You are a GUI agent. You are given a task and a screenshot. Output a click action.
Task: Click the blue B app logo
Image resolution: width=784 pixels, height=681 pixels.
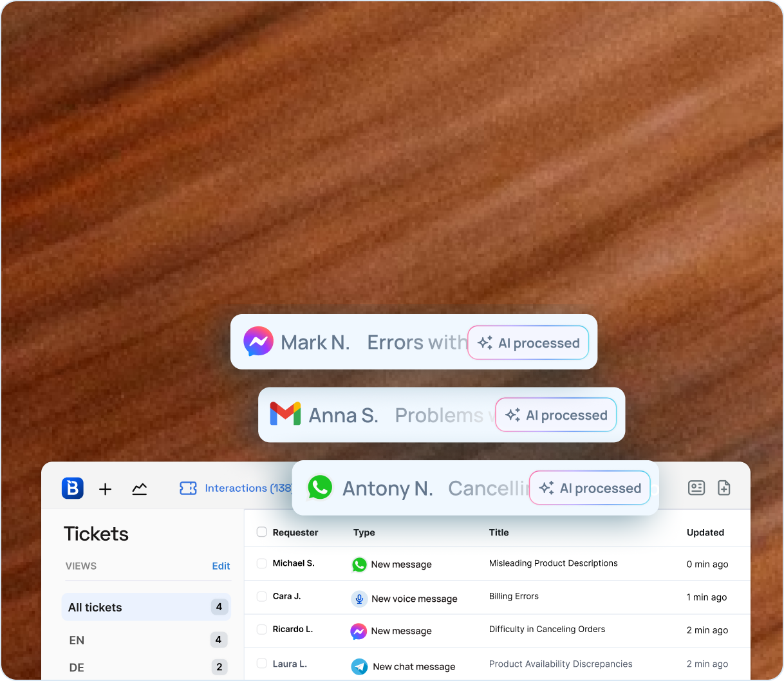73,489
